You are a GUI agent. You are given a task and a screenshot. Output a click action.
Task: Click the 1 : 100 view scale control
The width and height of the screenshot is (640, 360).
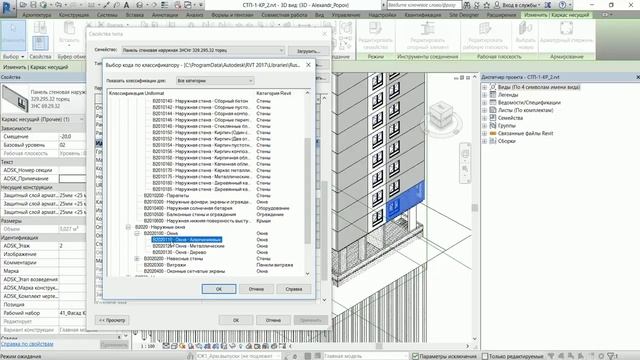(148, 346)
